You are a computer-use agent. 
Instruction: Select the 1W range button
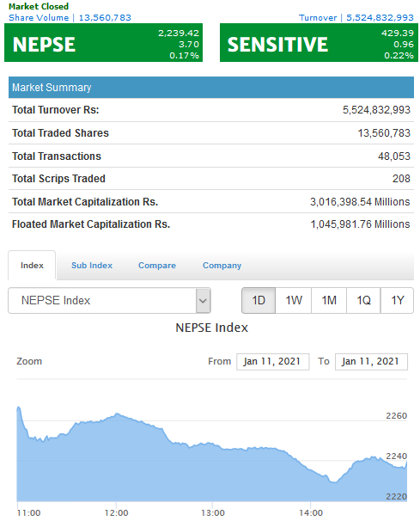[294, 300]
